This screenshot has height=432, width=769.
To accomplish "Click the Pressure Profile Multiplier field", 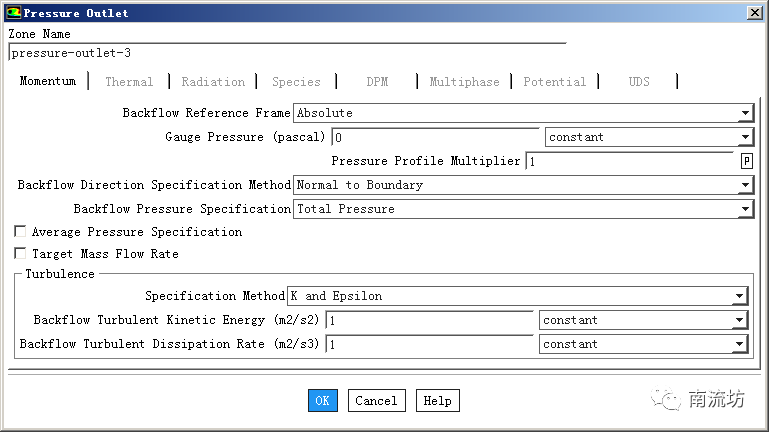I will coord(630,161).
